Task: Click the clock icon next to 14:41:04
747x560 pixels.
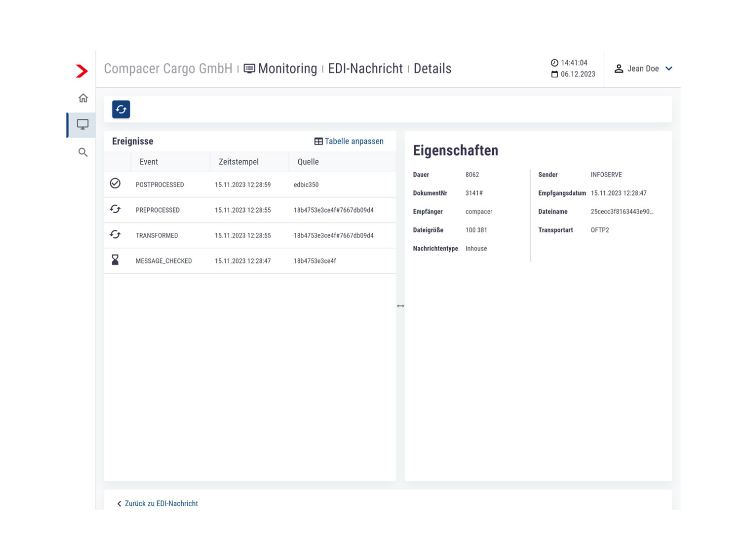Action: point(554,63)
